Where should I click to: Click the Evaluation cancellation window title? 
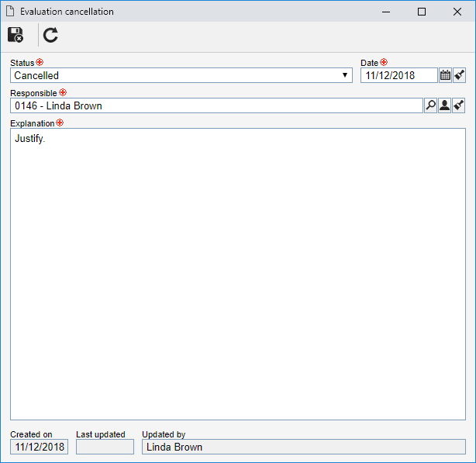67,12
